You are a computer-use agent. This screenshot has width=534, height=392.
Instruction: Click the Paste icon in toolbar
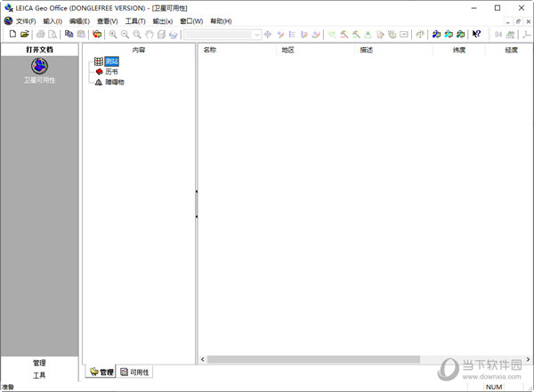[81, 34]
